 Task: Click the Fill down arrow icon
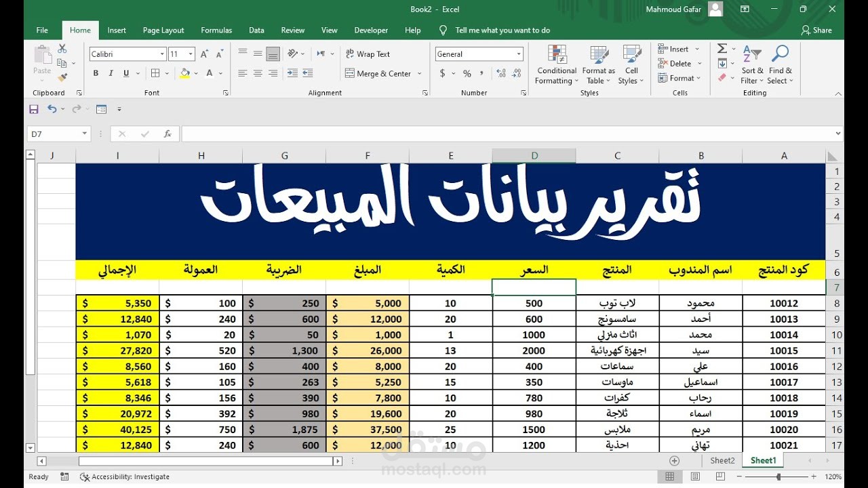pos(722,63)
